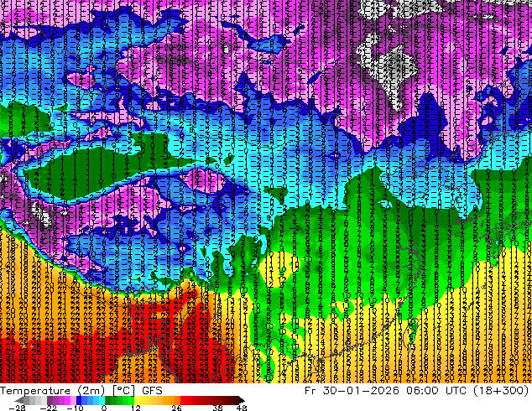Click the "[°C]" unit label
Image resolution: width=532 pixels, height=411 pixels.
click(124, 391)
